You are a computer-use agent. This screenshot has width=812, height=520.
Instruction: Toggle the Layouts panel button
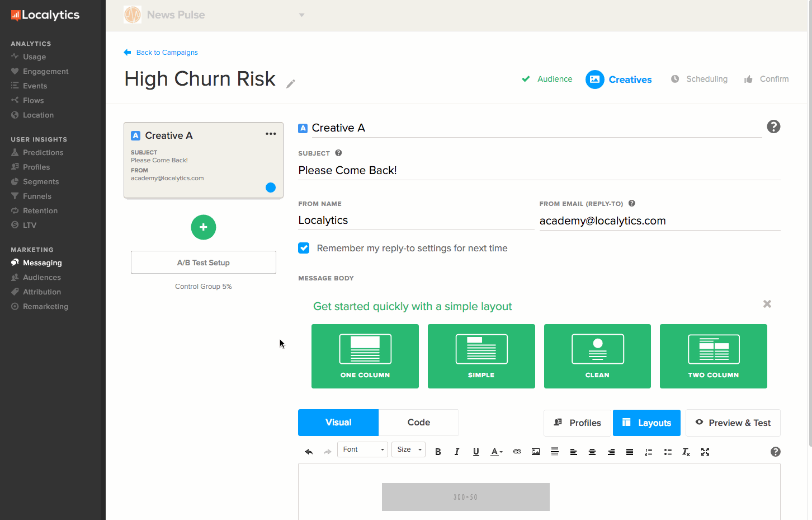[646, 423]
